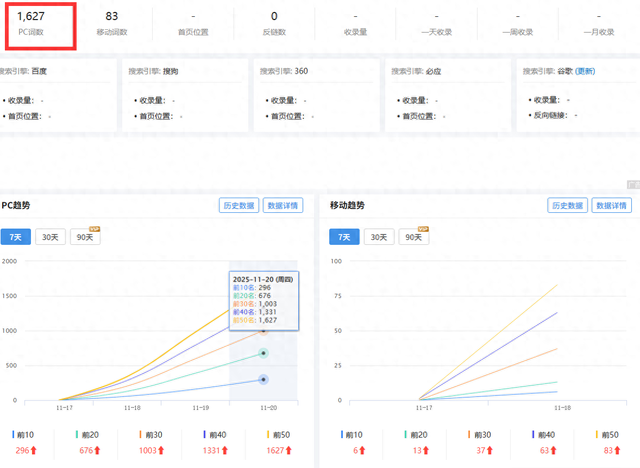This screenshot has height=468, width=640.
Task: Select the 7天 tab in PC趋势
Action: coord(16,237)
